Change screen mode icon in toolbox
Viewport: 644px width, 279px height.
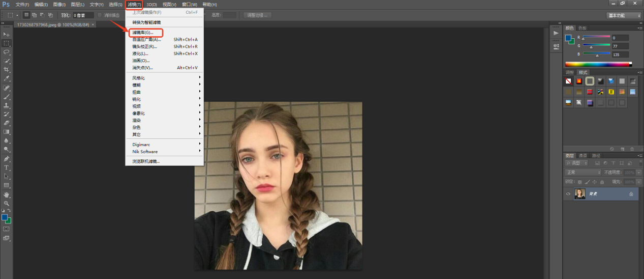click(7, 238)
